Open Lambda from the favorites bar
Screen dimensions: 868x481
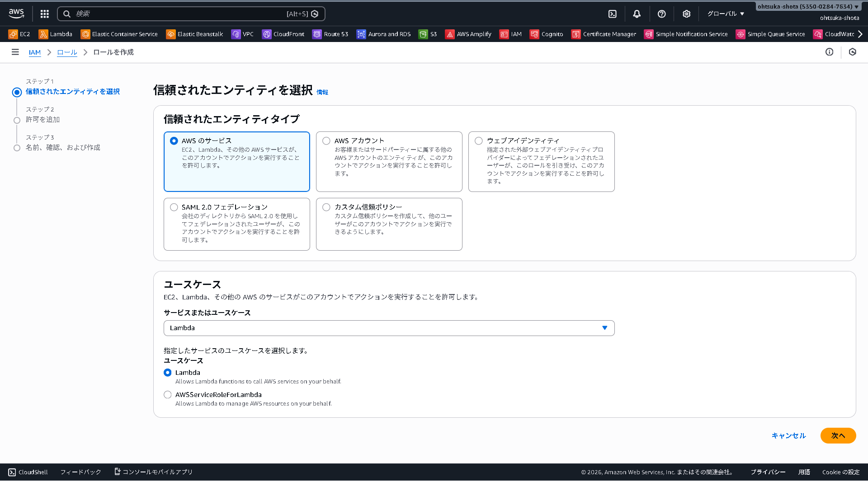[55, 34]
